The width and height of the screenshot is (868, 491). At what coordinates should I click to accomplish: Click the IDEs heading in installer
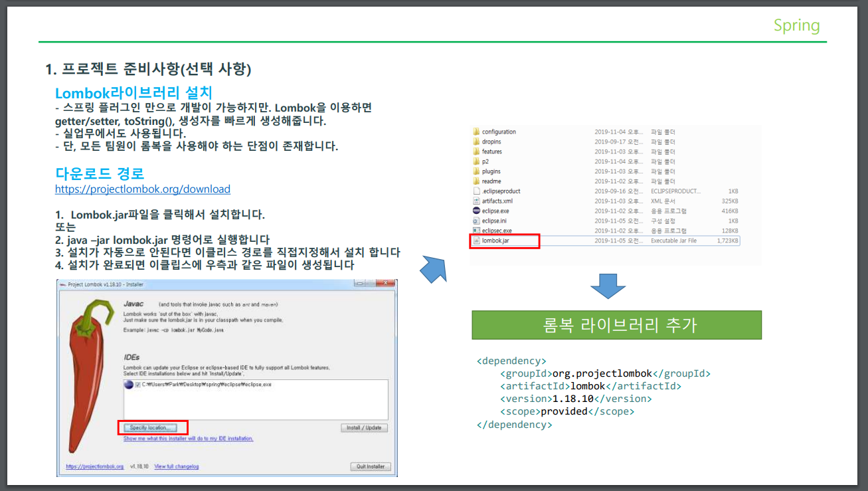coord(131,357)
